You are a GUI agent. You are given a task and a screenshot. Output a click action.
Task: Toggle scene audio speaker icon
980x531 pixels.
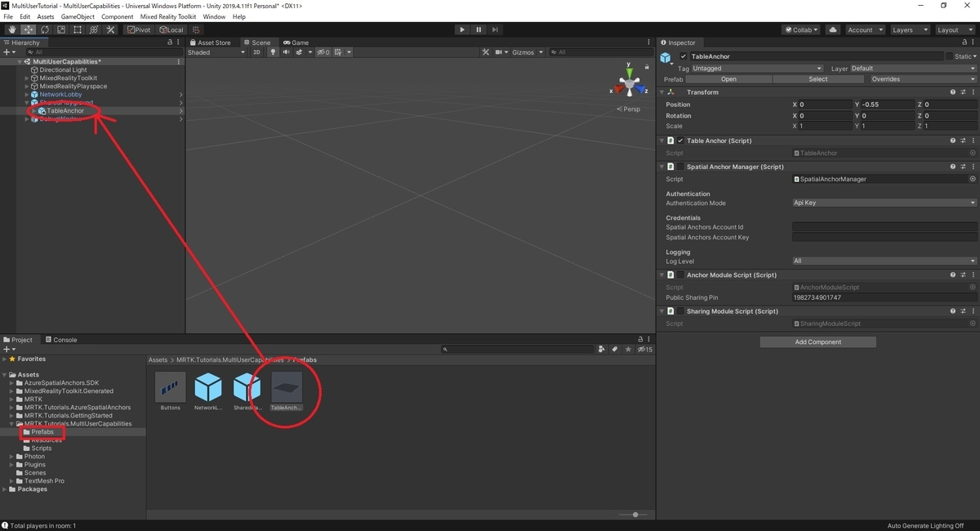286,52
